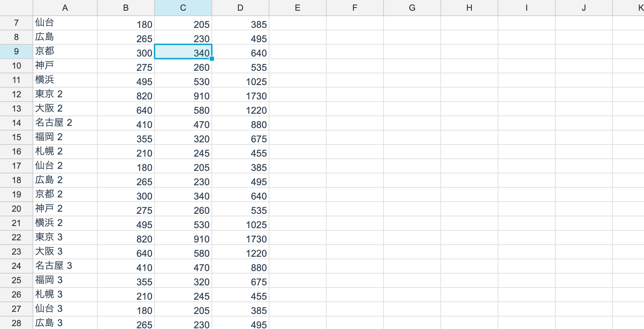Click cell containing 京都 in row 9
644x329 pixels.
[65, 51]
